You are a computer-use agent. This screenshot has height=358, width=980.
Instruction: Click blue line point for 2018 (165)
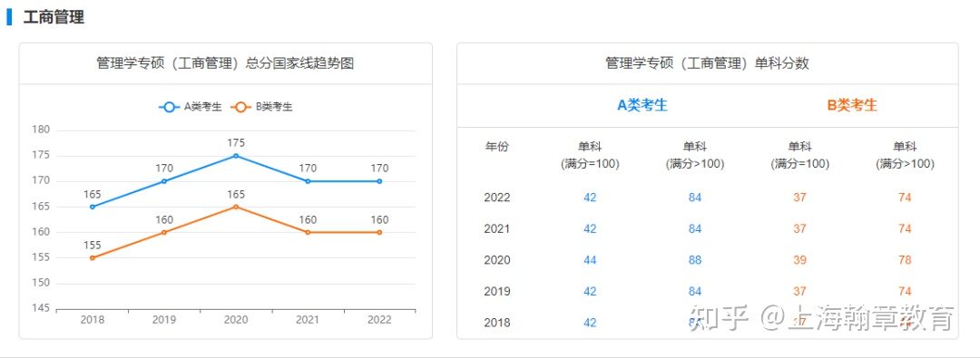click(93, 207)
